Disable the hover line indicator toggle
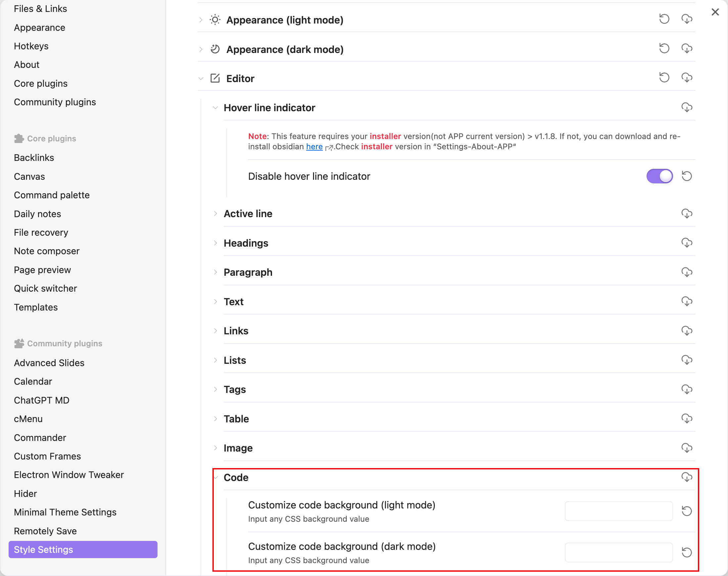 pyautogui.click(x=659, y=176)
